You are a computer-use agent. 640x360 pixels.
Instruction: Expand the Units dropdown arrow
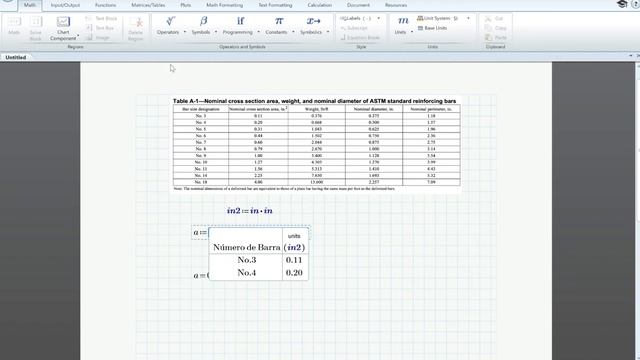pyautogui.click(x=411, y=32)
